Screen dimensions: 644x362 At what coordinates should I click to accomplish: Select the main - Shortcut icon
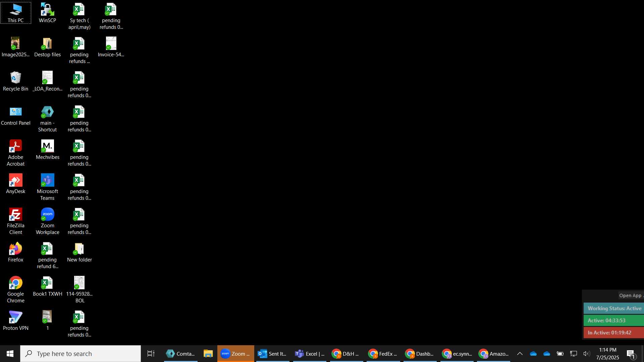[47, 119]
